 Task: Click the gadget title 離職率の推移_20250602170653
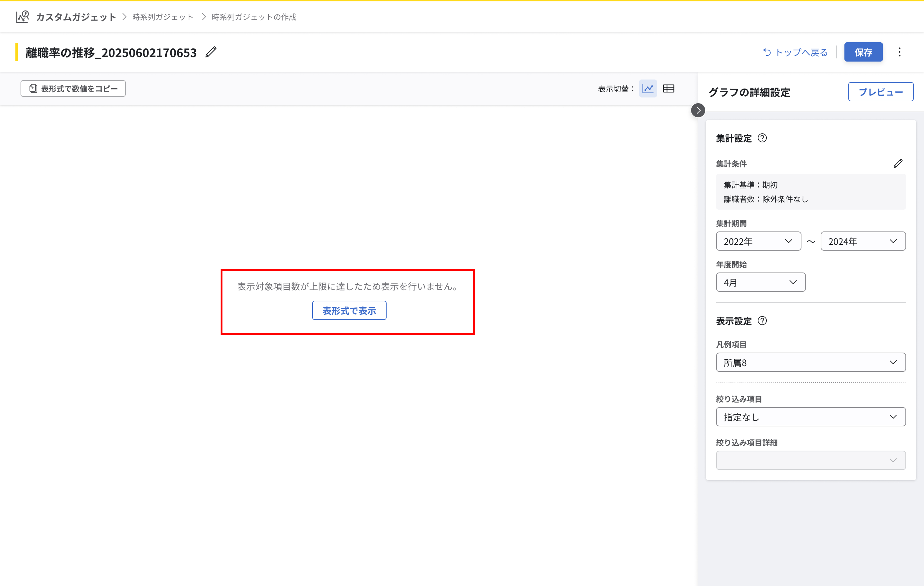pos(111,53)
